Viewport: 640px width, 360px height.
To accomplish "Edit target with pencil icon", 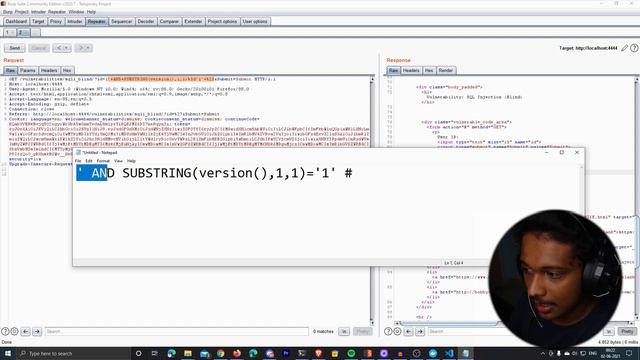I will (624, 48).
